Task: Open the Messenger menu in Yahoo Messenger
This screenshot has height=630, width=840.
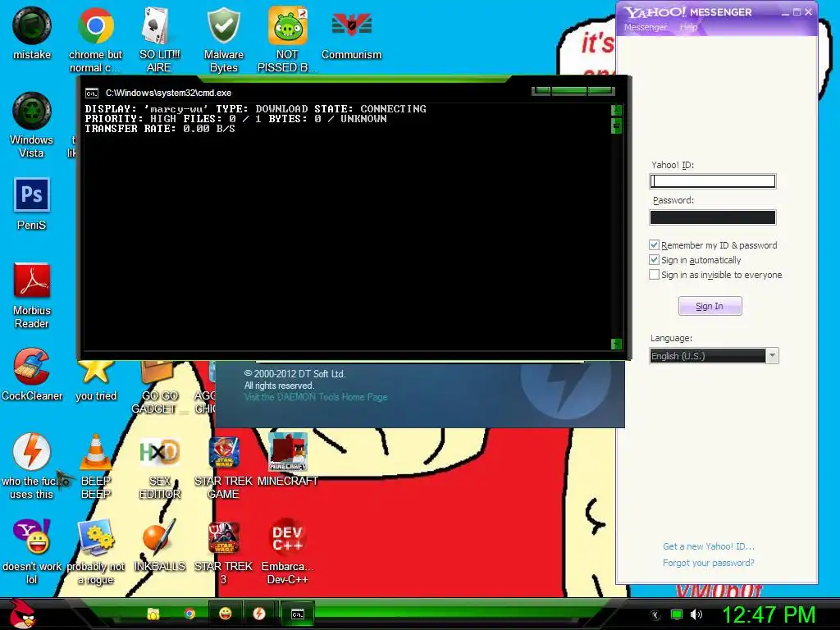Action: [645, 27]
